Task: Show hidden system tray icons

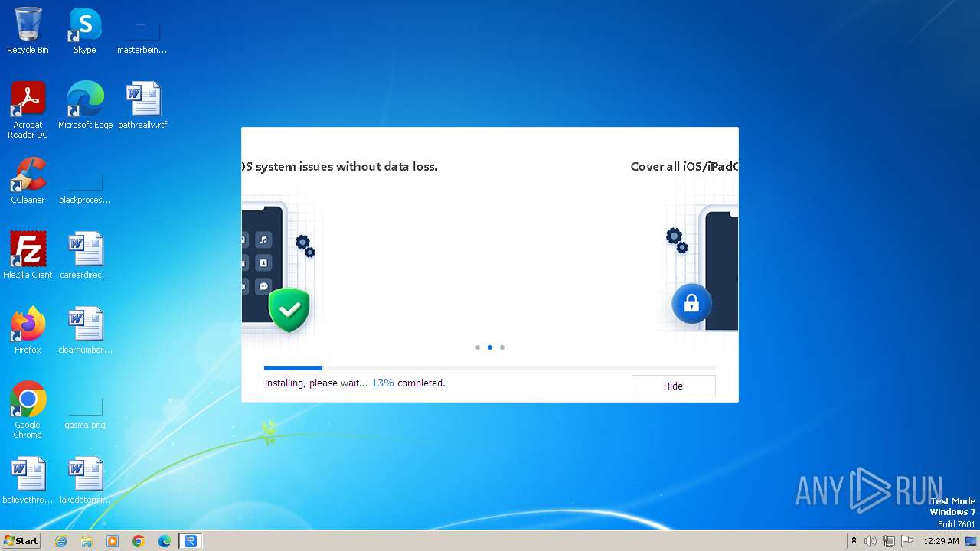Action: tap(854, 541)
